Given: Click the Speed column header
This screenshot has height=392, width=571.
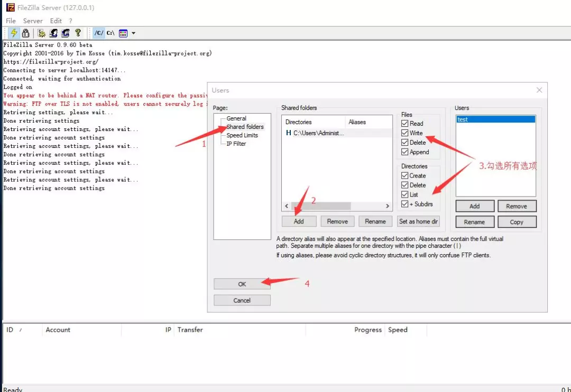Looking at the screenshot, I should tap(406, 330).
